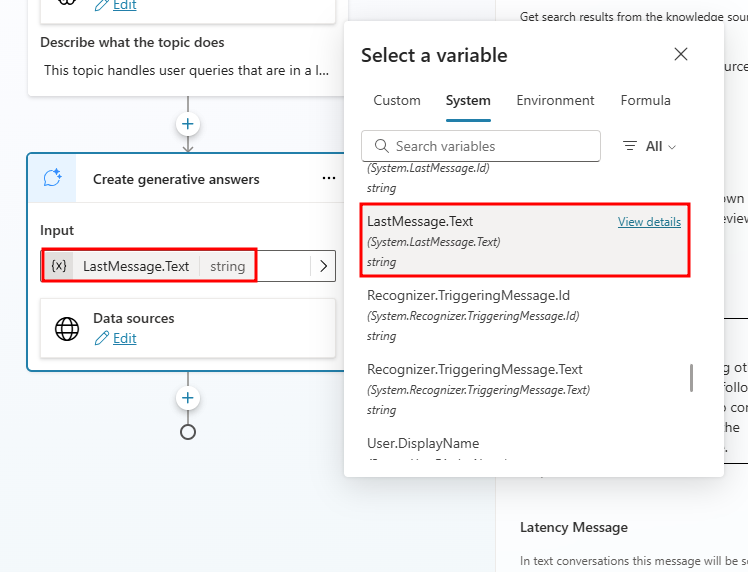Click the magnifier search icon
The width and height of the screenshot is (748, 572).
(382, 146)
